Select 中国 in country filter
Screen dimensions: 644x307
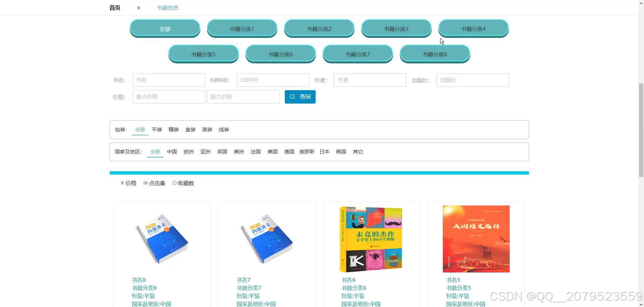[172, 151]
